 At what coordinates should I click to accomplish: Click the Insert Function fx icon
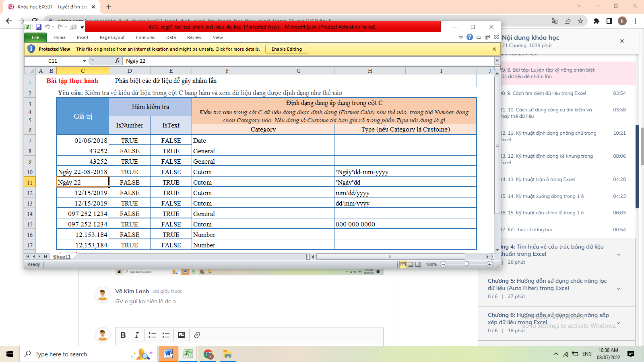[x=118, y=61]
